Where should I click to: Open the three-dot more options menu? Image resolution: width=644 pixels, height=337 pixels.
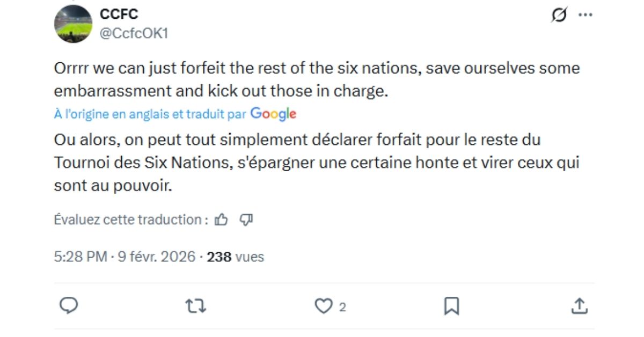(x=585, y=16)
